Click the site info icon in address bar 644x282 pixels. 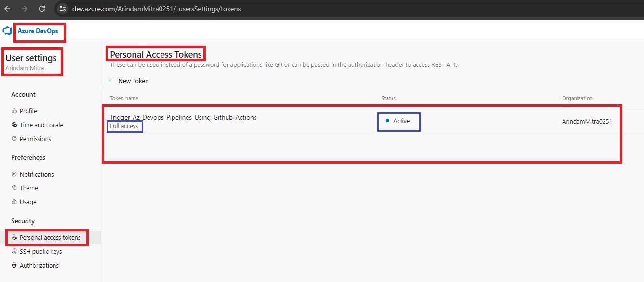(62, 9)
